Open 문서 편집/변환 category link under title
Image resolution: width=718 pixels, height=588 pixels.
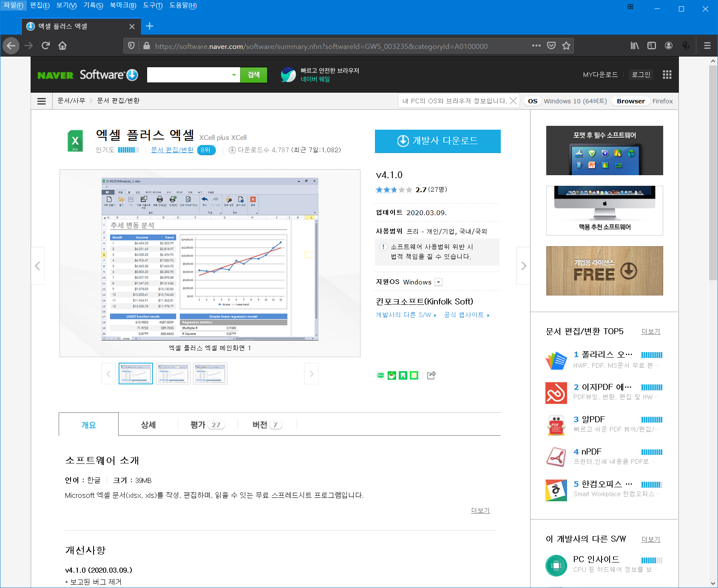coord(172,150)
